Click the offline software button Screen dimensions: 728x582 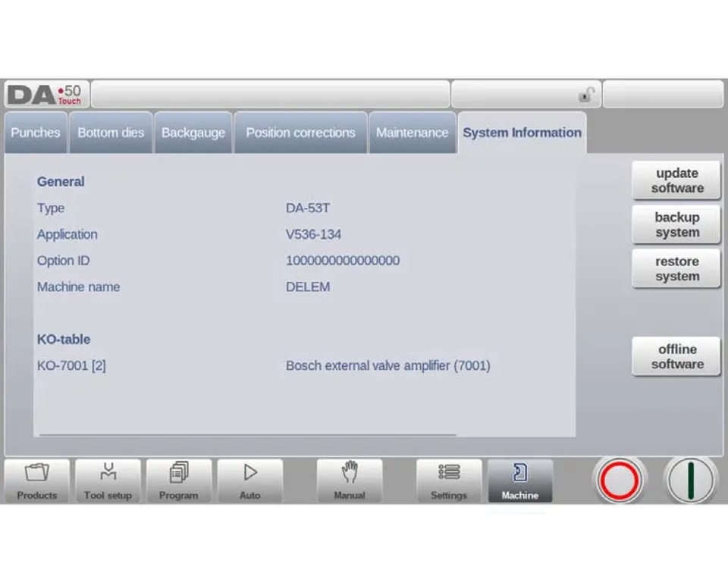tap(676, 356)
